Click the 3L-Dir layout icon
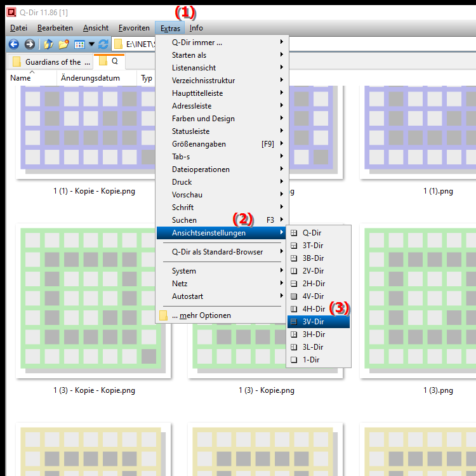The image size is (476, 476). (294, 347)
